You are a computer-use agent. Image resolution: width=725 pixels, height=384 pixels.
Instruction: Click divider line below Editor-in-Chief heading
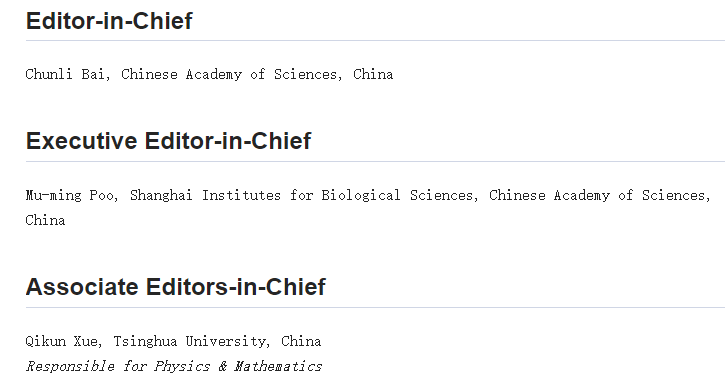click(x=375, y=41)
